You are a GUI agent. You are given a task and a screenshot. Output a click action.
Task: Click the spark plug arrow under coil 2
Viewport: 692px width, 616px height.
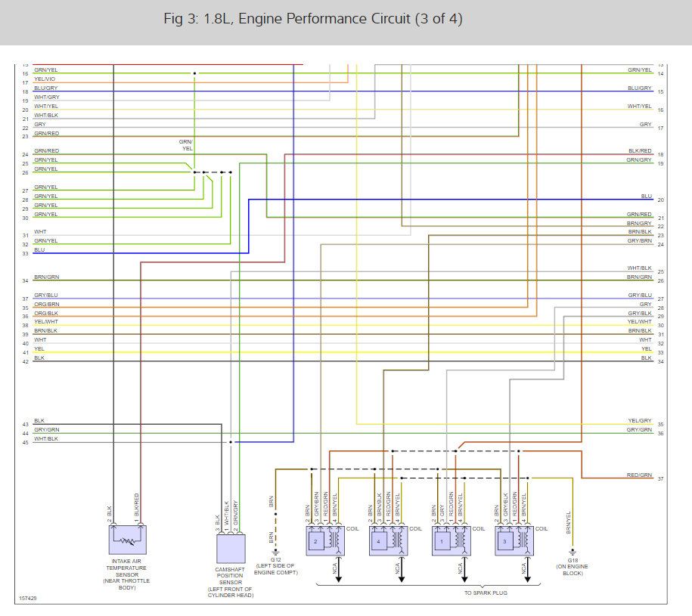(x=339, y=569)
